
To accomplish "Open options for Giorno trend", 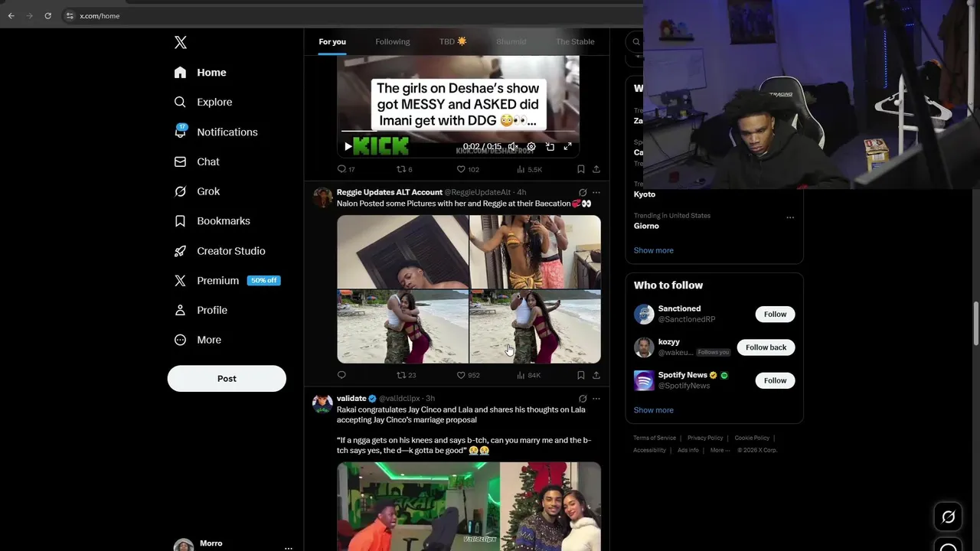I will coord(790,217).
